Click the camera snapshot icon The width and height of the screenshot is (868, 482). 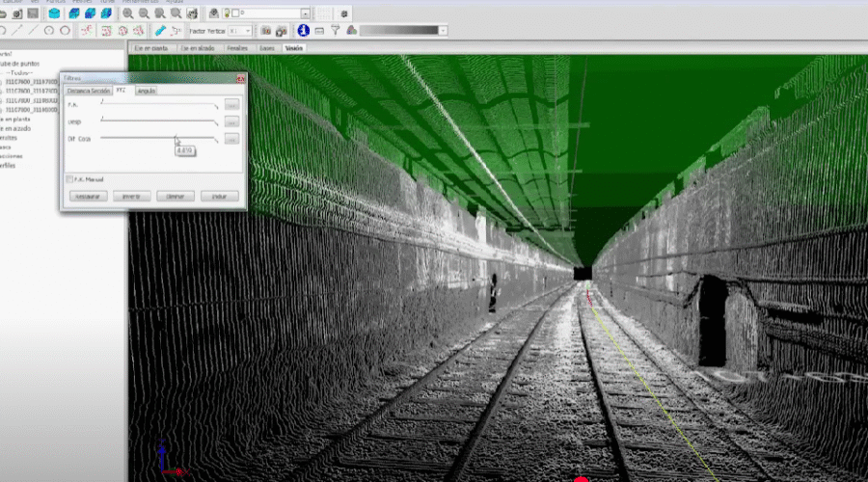coord(265,31)
